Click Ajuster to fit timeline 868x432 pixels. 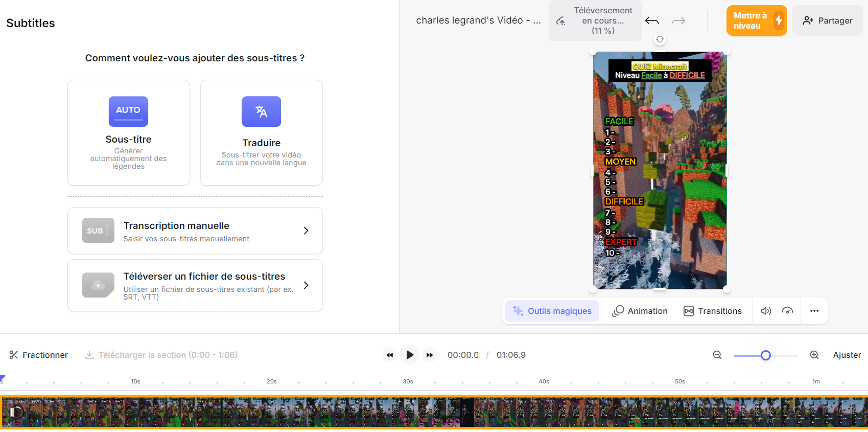(847, 355)
